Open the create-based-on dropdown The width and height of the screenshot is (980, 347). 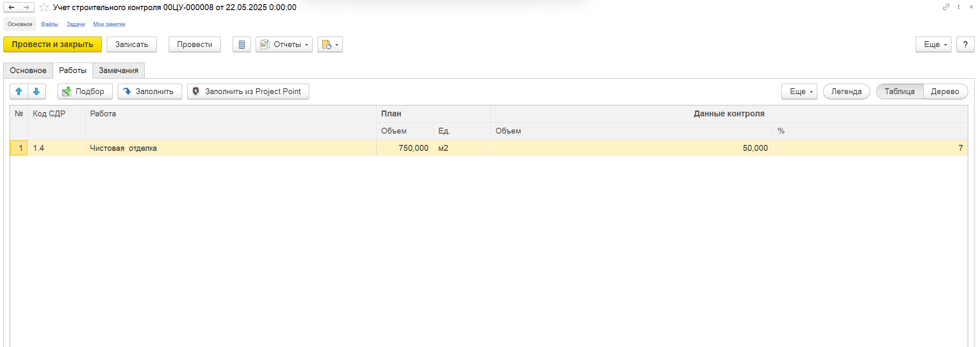tap(330, 44)
